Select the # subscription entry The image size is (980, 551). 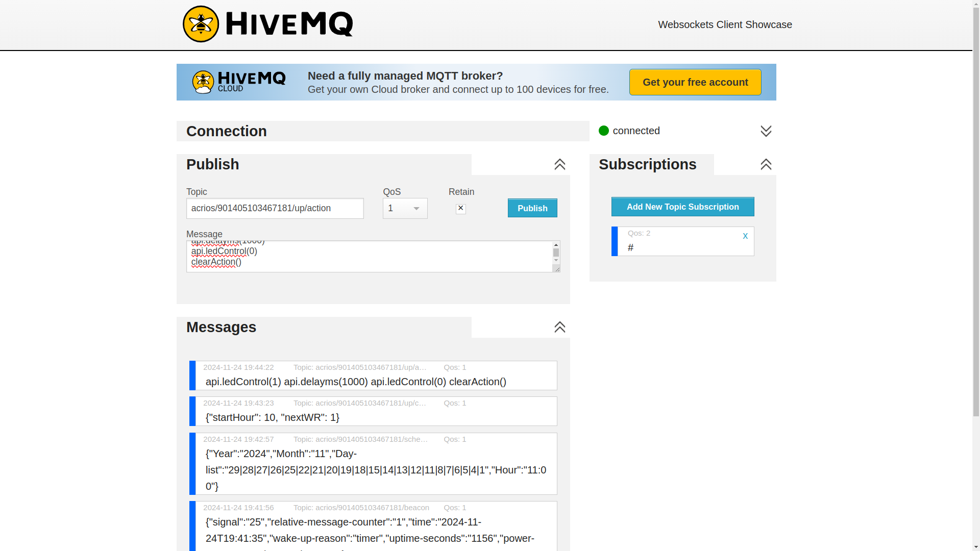(x=682, y=241)
